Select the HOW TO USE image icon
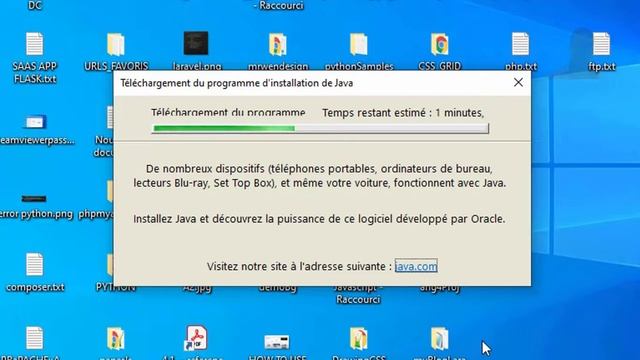 [x=277, y=342]
